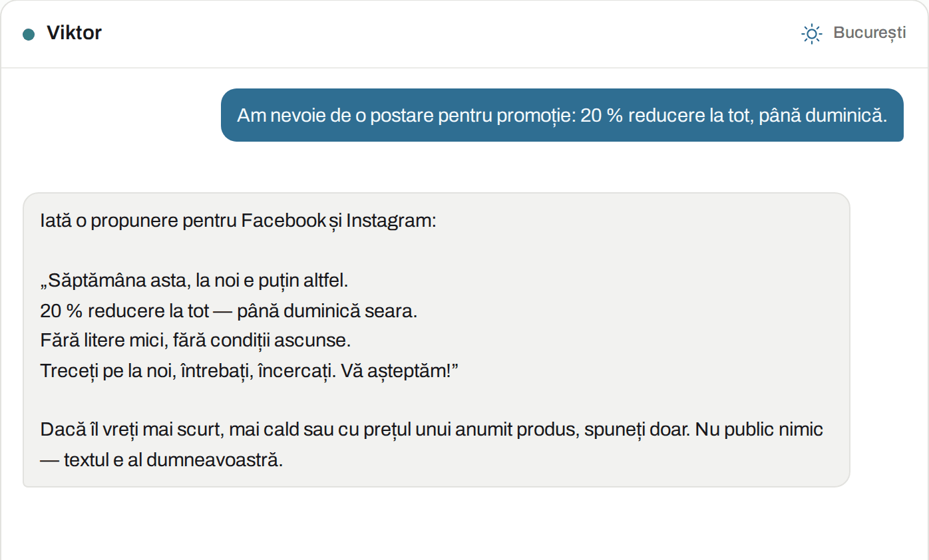The width and height of the screenshot is (929, 560).
Task: Select the București location label
Action: pyautogui.click(x=870, y=33)
